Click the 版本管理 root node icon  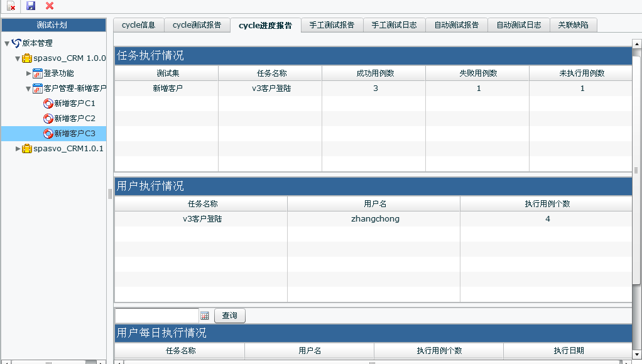[x=16, y=43]
